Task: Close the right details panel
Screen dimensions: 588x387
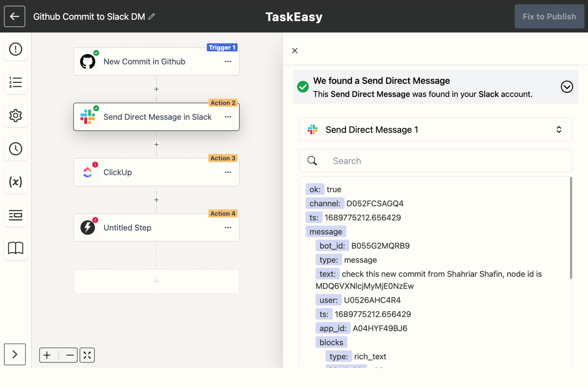Action: pos(295,51)
